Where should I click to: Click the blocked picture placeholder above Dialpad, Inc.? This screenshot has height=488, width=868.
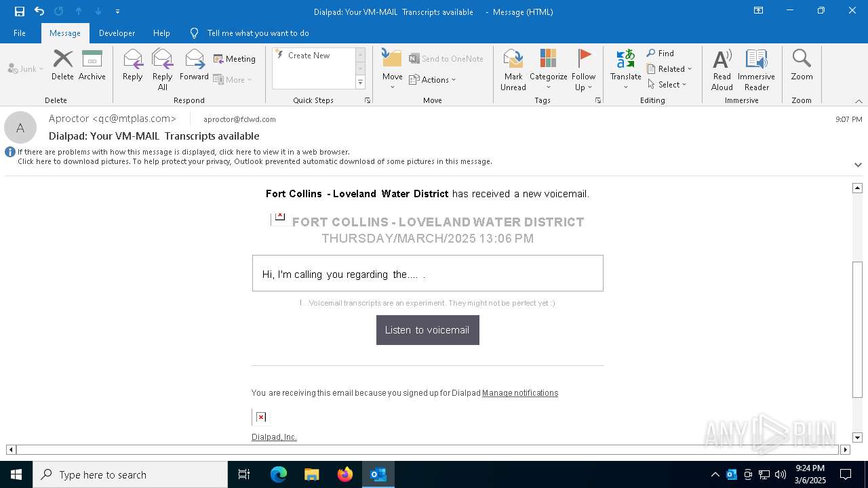261,417
